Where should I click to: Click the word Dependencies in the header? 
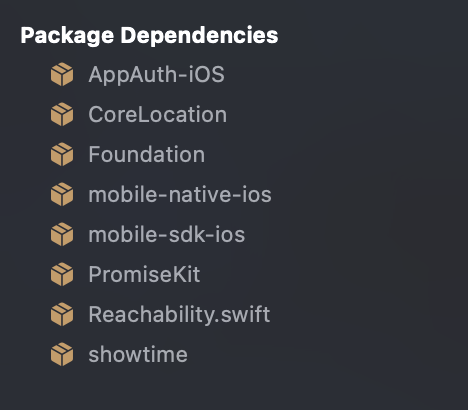click(199, 35)
